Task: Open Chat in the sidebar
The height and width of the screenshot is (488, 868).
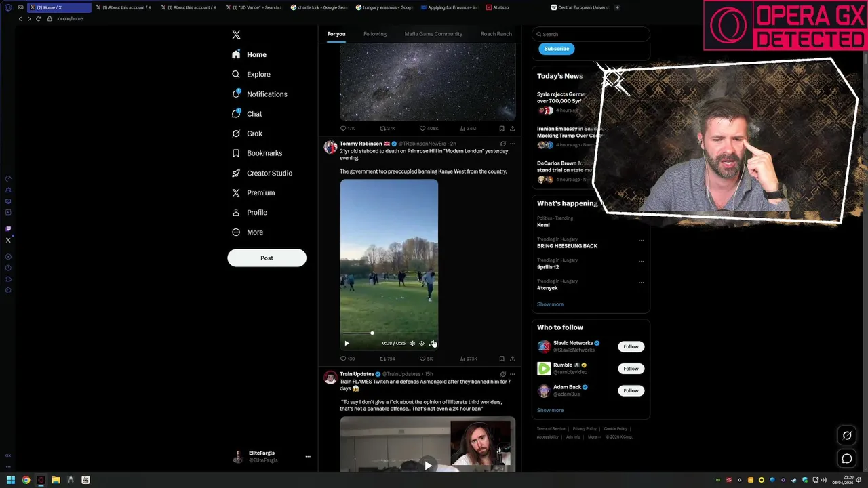Action: click(247, 113)
